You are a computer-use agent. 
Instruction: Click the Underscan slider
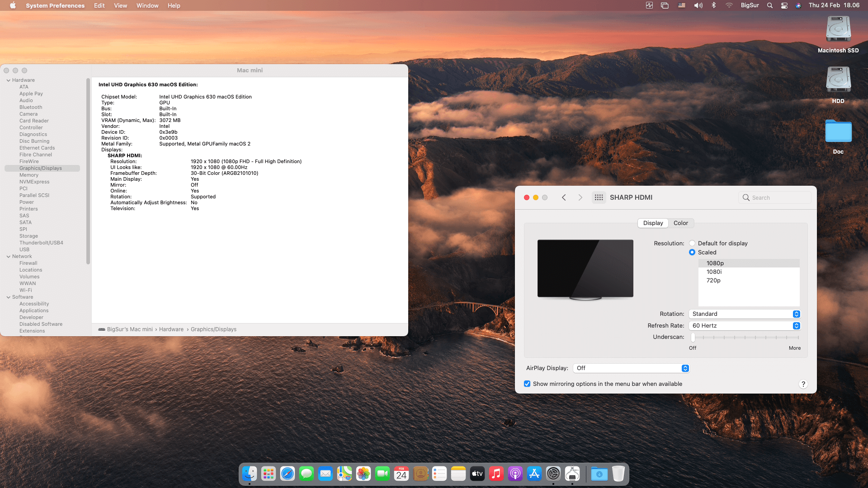693,337
